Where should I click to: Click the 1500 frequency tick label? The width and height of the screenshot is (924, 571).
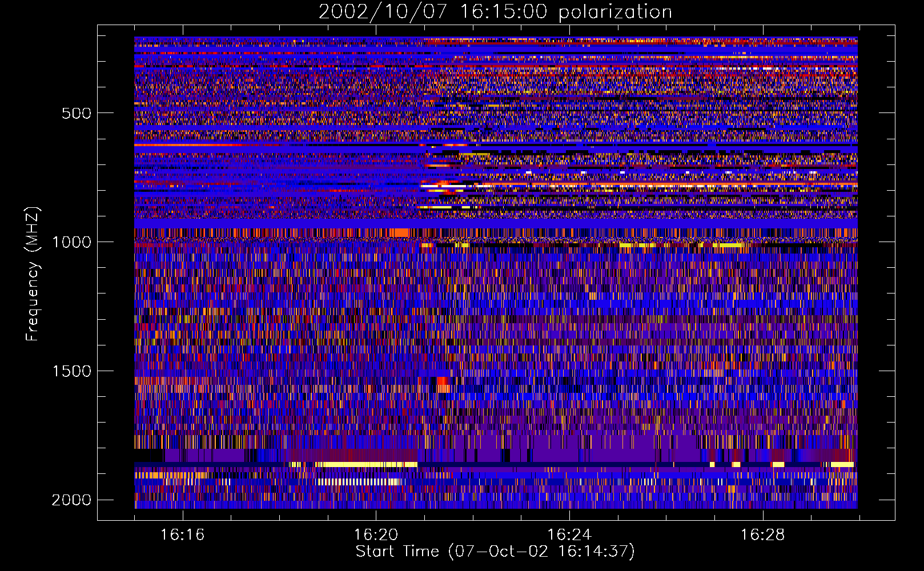(x=71, y=371)
